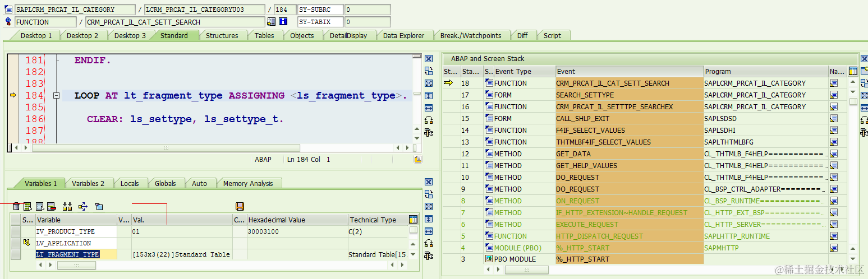Switch to the Desktop 2 tab
Image resolution: width=868 pixels, height=279 pixels.
pyautogui.click(x=82, y=35)
